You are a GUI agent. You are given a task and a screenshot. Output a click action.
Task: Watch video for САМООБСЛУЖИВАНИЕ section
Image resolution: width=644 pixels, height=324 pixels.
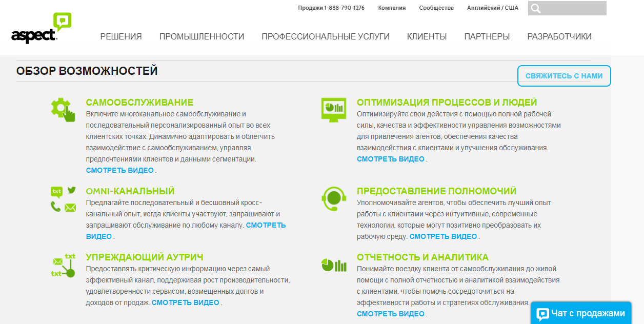click(x=120, y=170)
